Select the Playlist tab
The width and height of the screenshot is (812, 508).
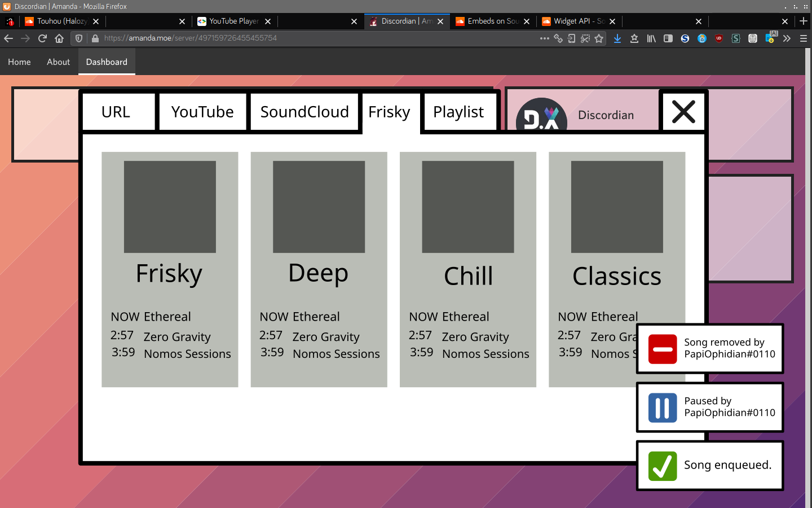point(458,112)
